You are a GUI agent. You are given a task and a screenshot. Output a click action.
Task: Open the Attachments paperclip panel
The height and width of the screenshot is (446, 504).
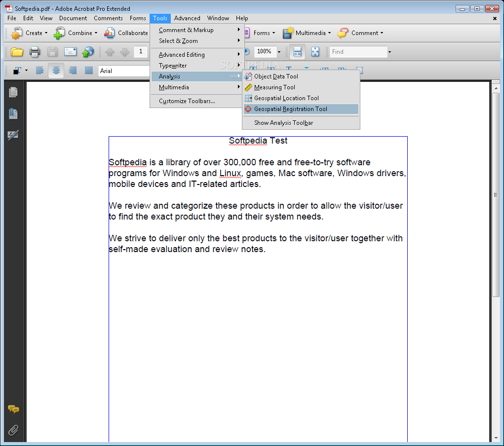pos(13,430)
